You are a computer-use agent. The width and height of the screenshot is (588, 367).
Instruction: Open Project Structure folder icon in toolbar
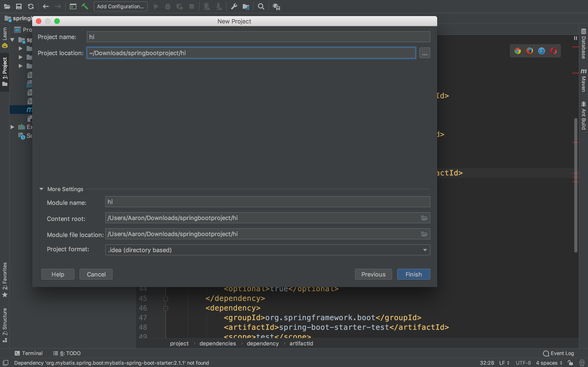click(246, 7)
